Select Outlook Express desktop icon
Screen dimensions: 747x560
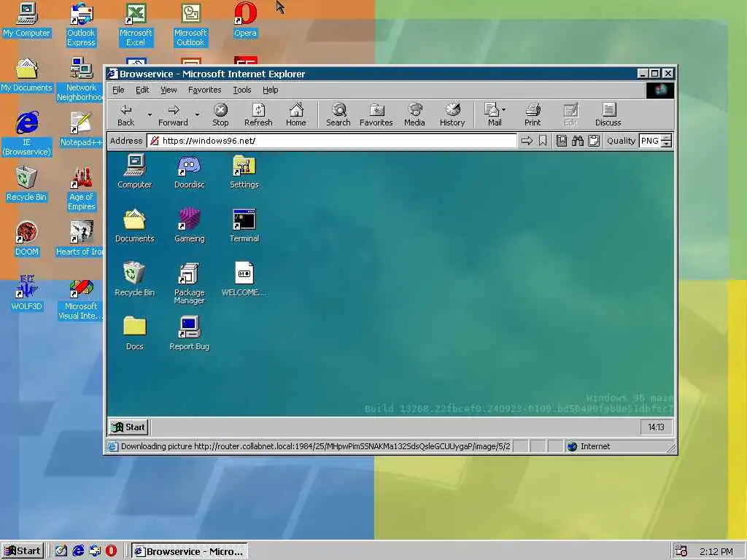(81, 25)
